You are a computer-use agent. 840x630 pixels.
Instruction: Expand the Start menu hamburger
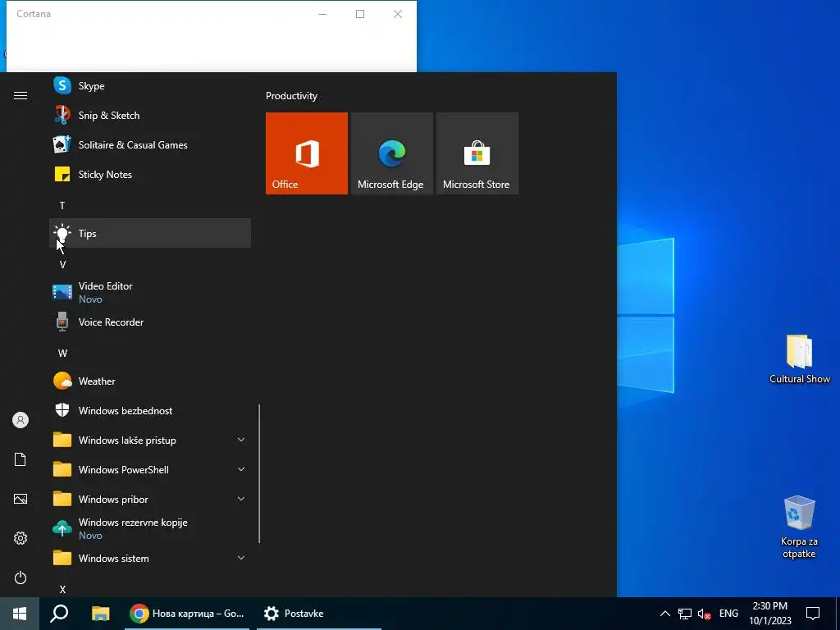[x=21, y=95]
